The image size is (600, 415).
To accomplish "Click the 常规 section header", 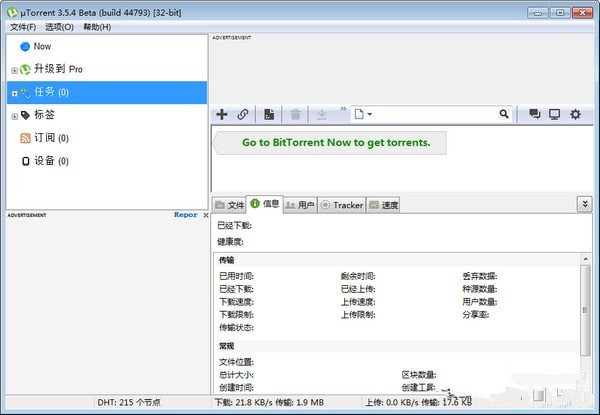I will click(227, 346).
